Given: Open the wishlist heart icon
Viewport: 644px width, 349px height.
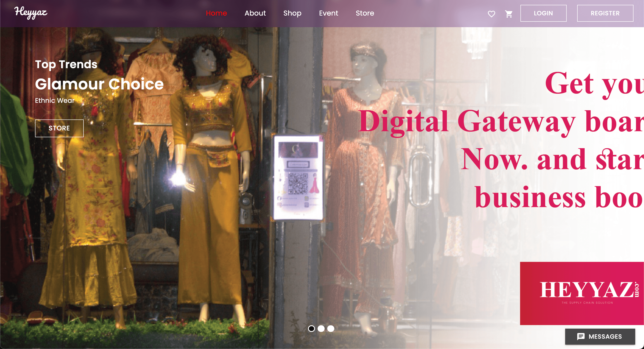Looking at the screenshot, I should click(491, 14).
